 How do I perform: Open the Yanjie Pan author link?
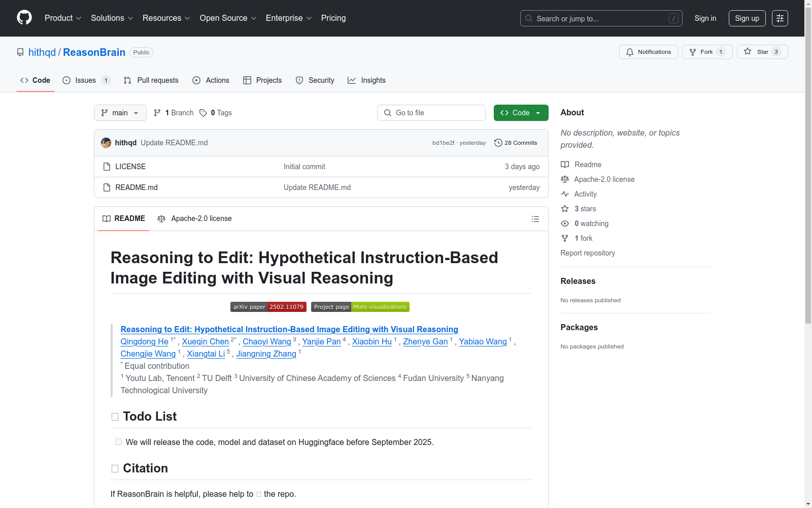[322, 341]
